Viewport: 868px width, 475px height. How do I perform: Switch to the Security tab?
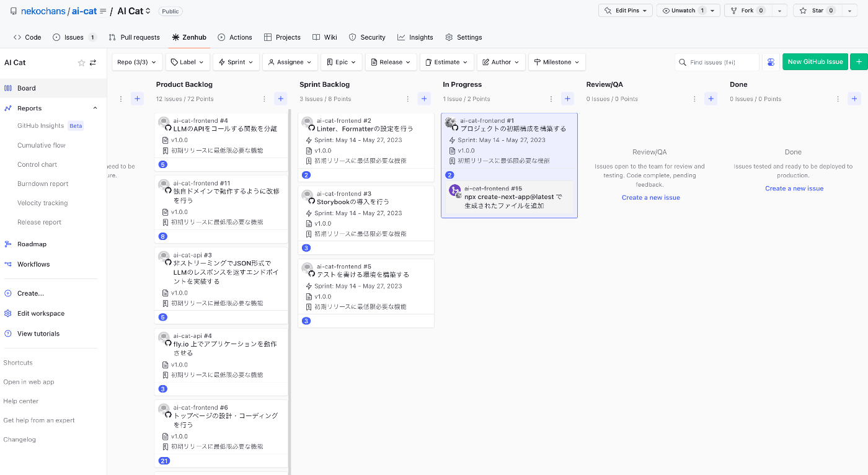[x=367, y=37]
